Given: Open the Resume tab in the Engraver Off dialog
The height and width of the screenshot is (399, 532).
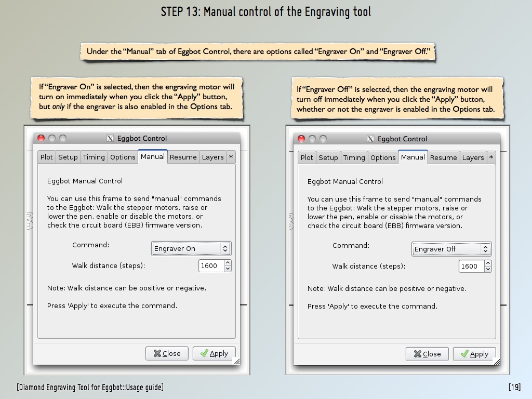Looking at the screenshot, I should (444, 157).
